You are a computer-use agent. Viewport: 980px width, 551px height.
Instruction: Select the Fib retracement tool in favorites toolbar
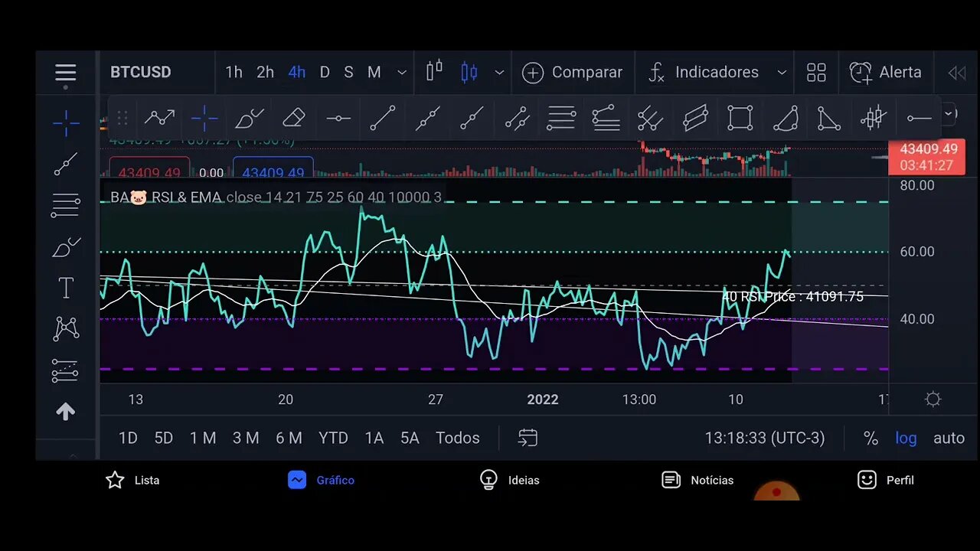[x=561, y=118]
